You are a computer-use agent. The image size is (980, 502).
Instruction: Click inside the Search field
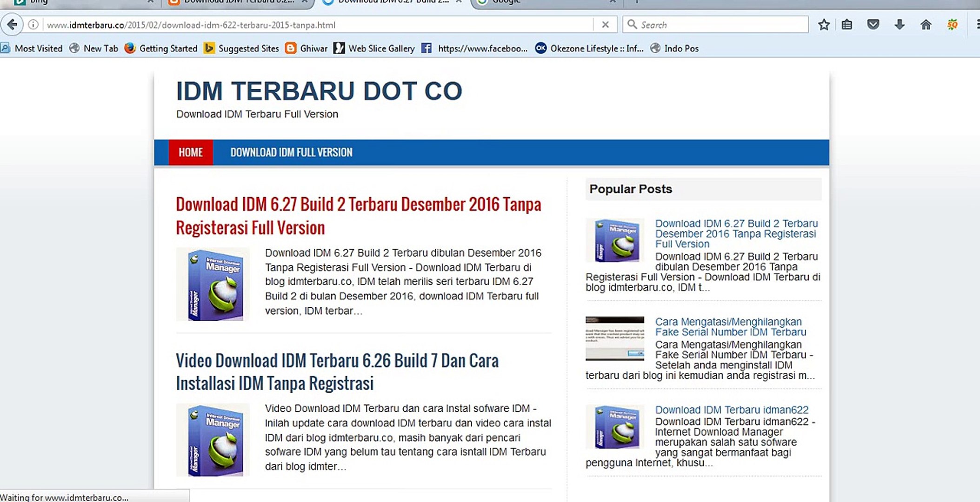click(x=716, y=24)
